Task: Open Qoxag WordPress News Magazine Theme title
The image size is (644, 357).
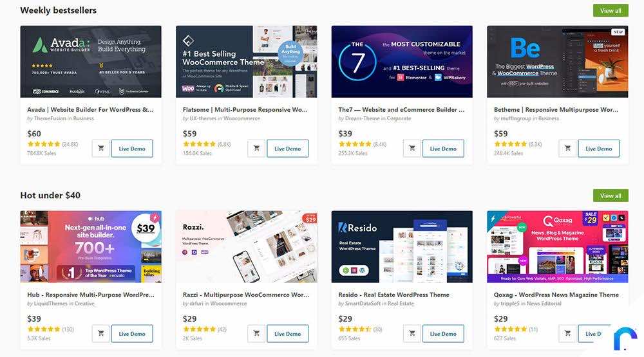Action: coord(556,295)
